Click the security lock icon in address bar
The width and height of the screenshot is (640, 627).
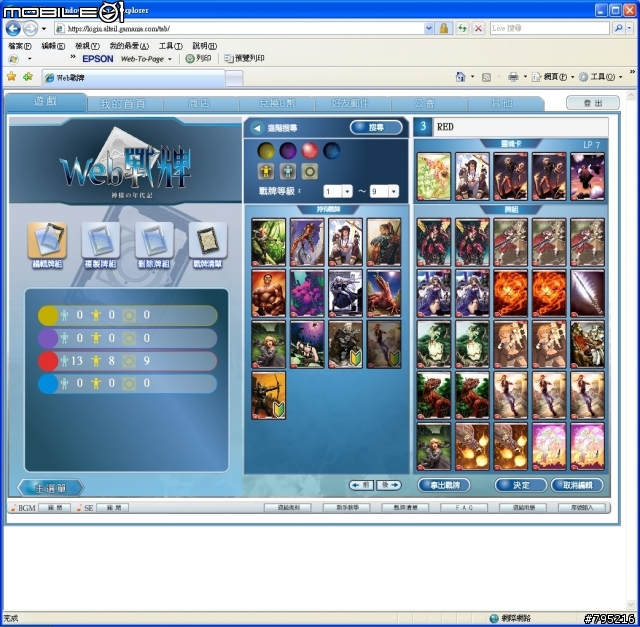[444, 28]
